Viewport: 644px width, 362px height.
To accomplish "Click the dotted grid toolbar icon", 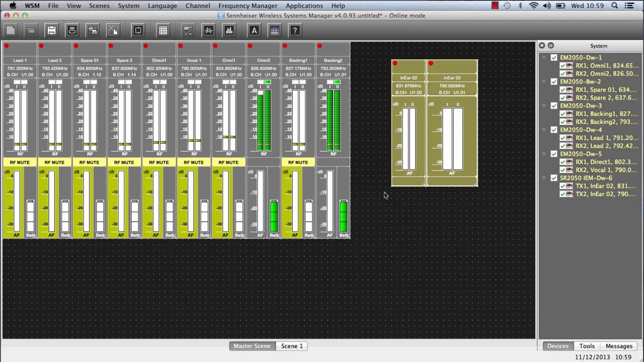I will point(163,31).
